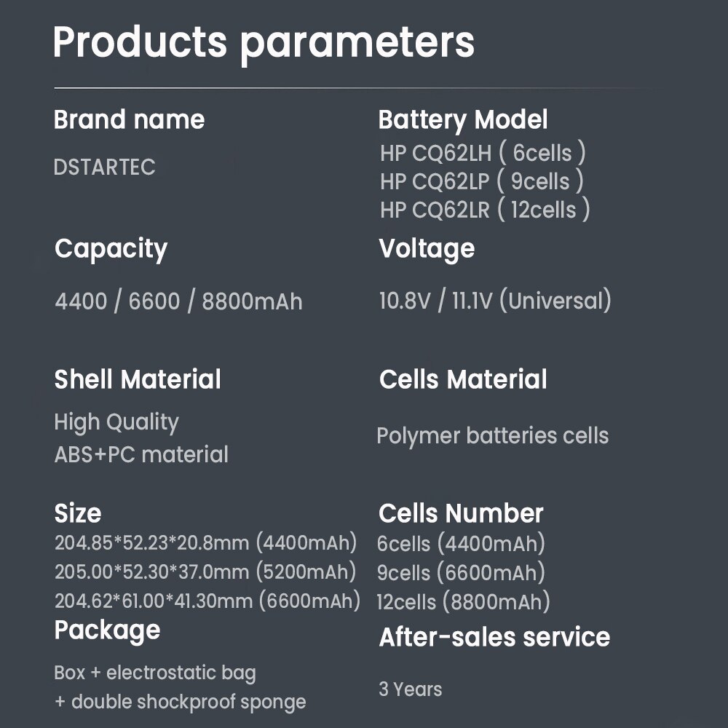
Task: Click the "Polymer batteries cells" text
Action: [493, 436]
